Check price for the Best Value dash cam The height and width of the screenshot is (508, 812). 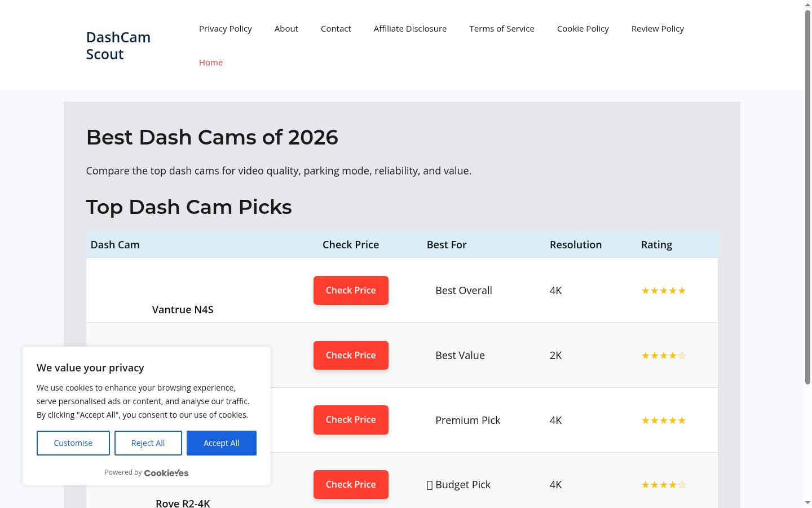click(x=351, y=355)
